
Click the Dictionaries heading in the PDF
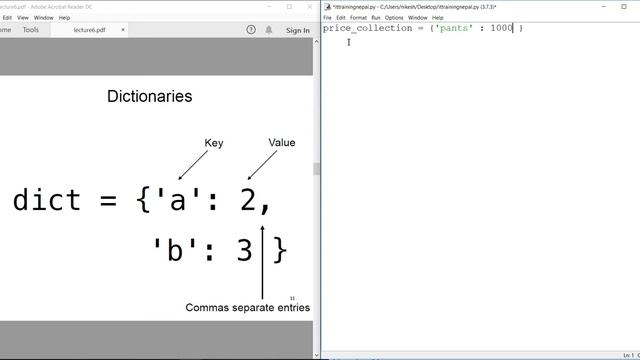pyautogui.click(x=149, y=97)
